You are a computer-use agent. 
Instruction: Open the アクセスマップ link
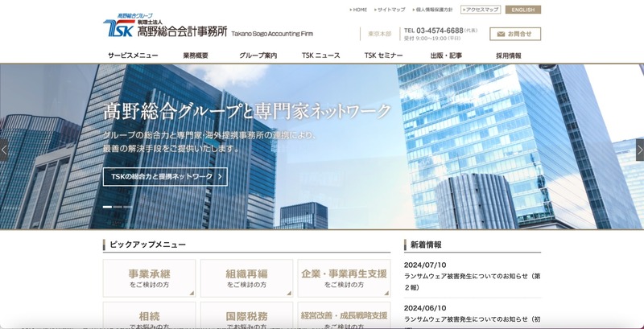pos(481,10)
